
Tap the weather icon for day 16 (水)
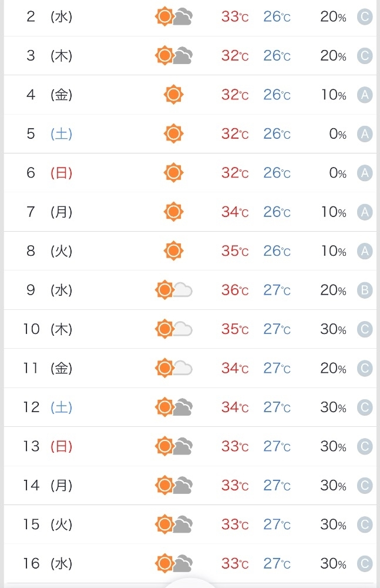(174, 563)
